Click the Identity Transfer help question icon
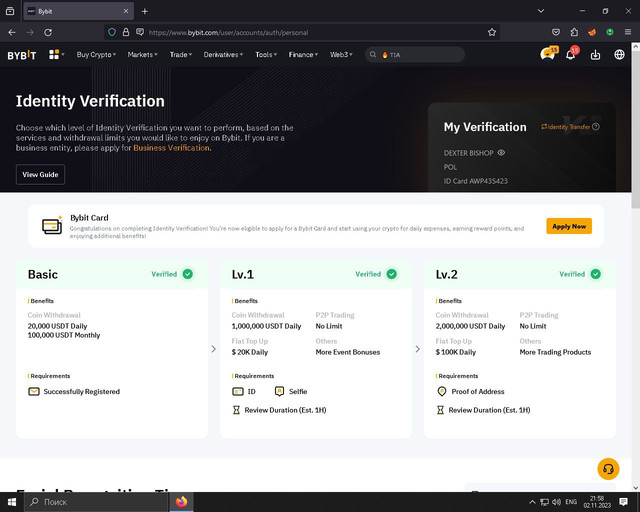This screenshot has height=512, width=640. 596,127
